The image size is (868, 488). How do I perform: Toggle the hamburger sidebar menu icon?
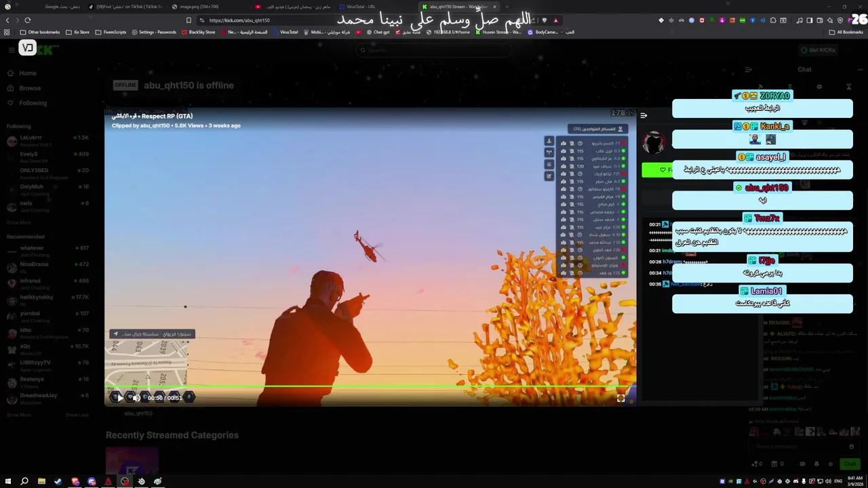coord(12,49)
